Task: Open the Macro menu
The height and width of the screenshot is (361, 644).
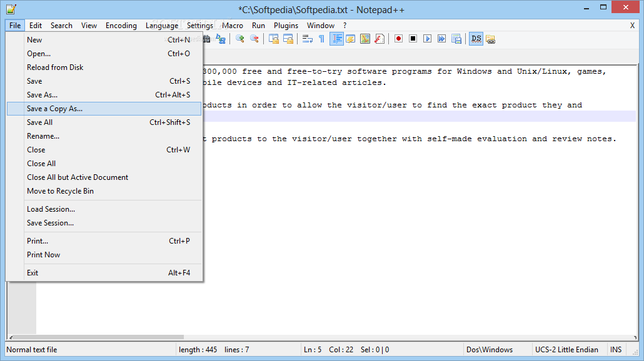Action: (233, 26)
